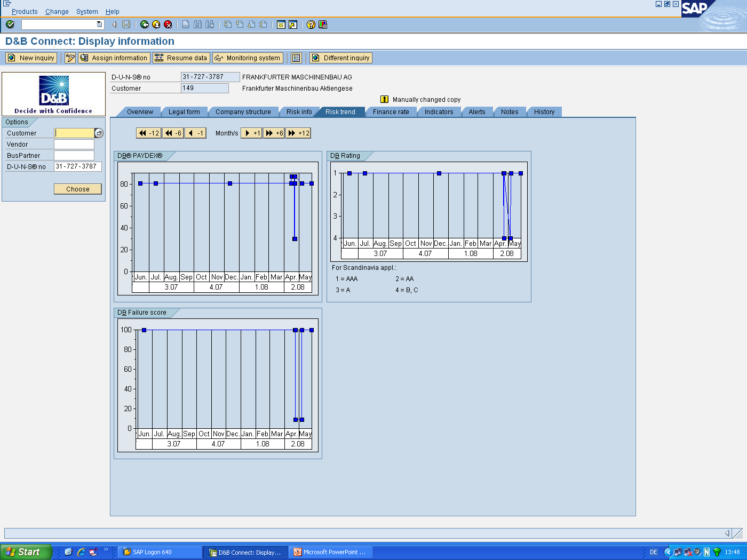747x560 pixels.
Task: Click the Find binoculars icon
Action: [198, 25]
